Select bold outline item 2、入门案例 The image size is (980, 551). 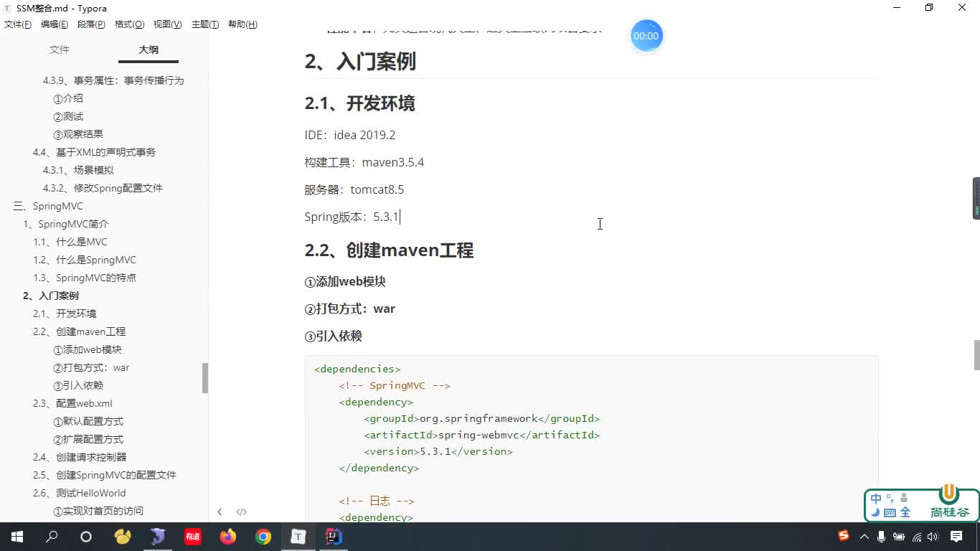pos(51,296)
